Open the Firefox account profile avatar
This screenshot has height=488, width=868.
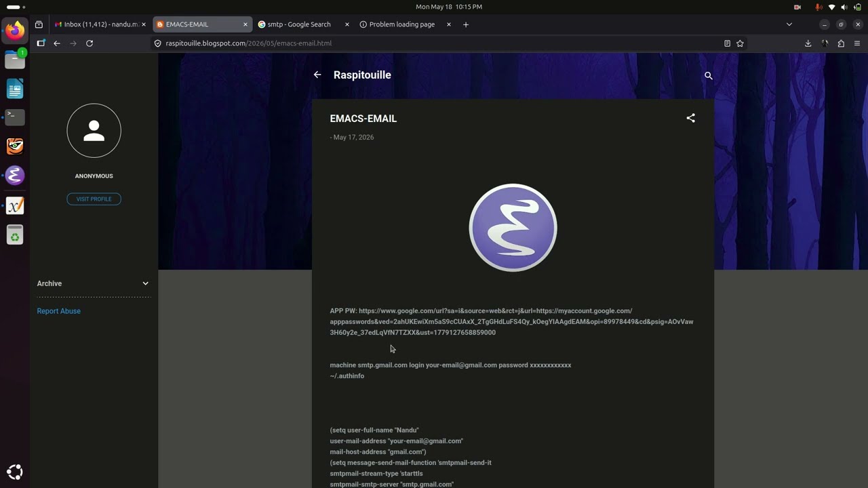tap(825, 43)
